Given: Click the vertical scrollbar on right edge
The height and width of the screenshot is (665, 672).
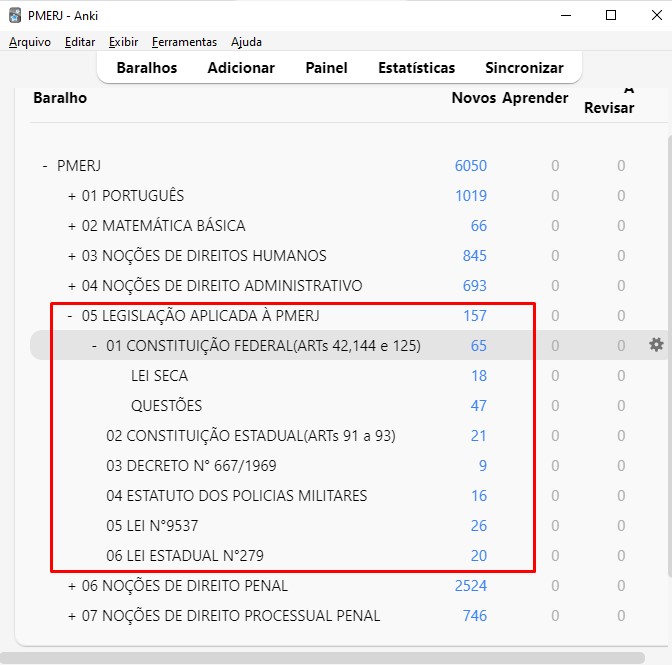Looking at the screenshot, I should (670, 356).
